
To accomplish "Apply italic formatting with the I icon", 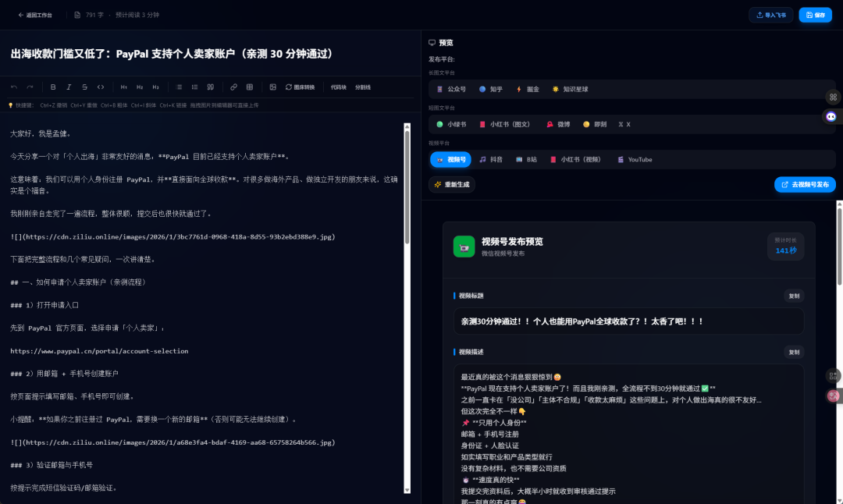I will coord(69,87).
